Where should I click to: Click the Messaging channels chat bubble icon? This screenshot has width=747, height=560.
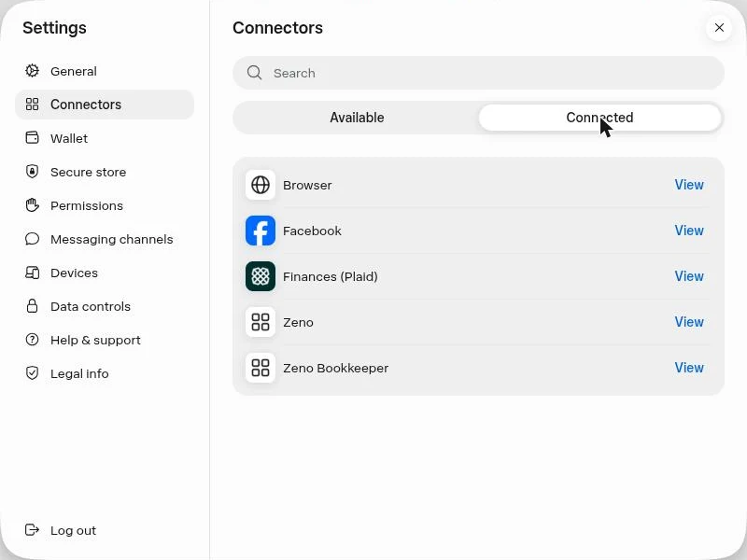coord(32,239)
